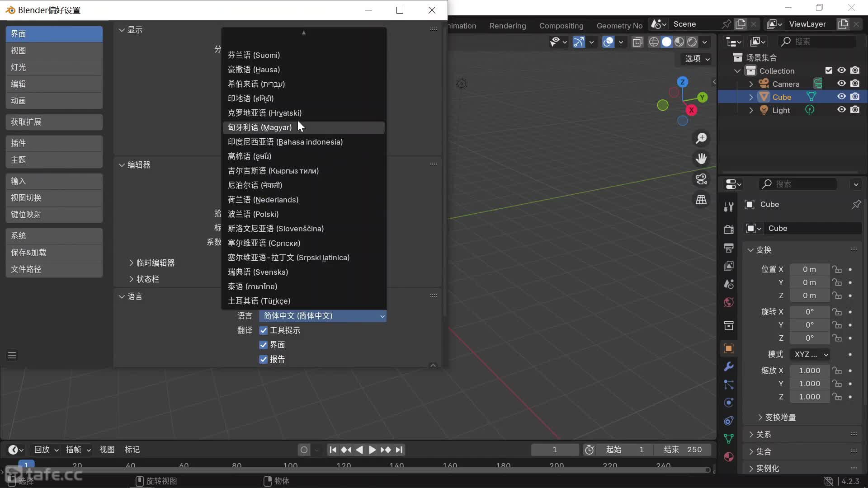Activate the viewport zoom magnifier control

pos(701,138)
